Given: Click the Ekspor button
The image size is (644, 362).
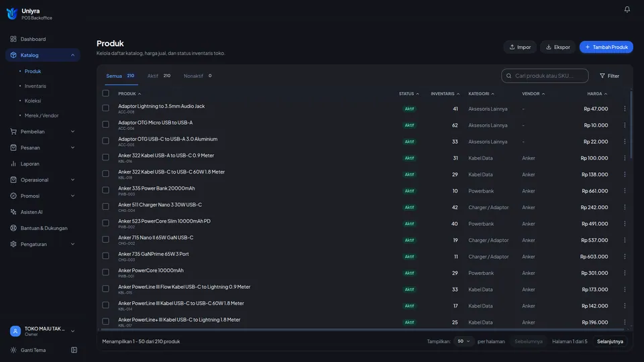Looking at the screenshot, I should click(x=557, y=47).
